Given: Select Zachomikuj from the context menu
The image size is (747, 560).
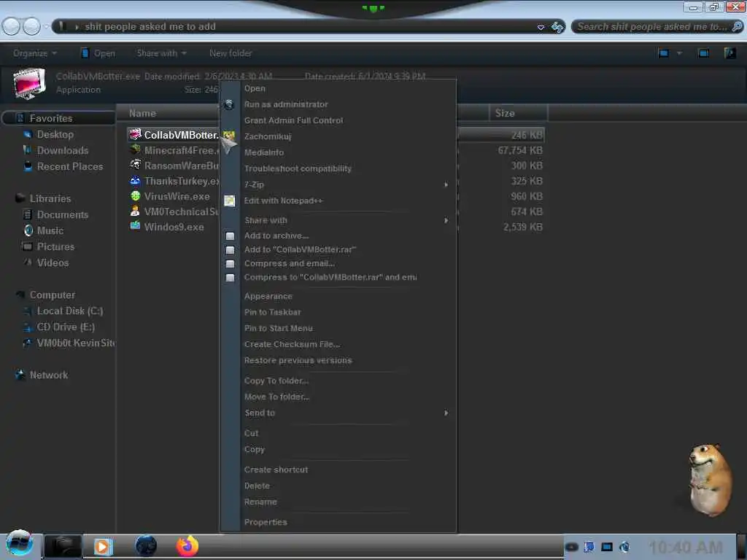Looking at the screenshot, I should (x=267, y=136).
